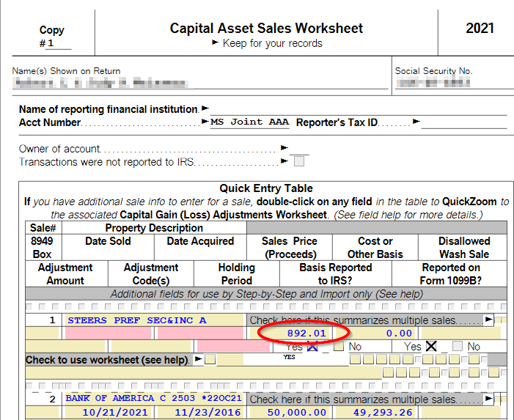The width and height of the screenshot is (514, 420).
Task: Click the 'Name(s) Shown on Return' label
Action: click(66, 71)
